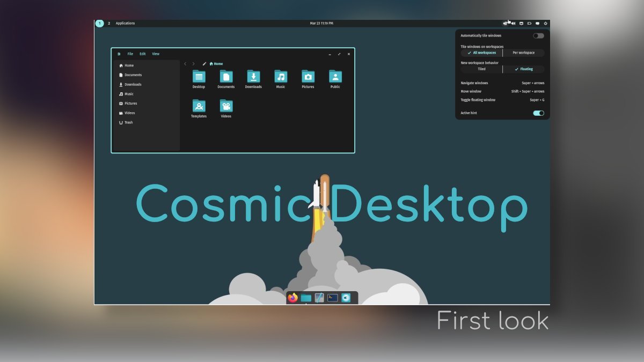
Task: Click the Move window shortcut row
Action: coord(502,92)
